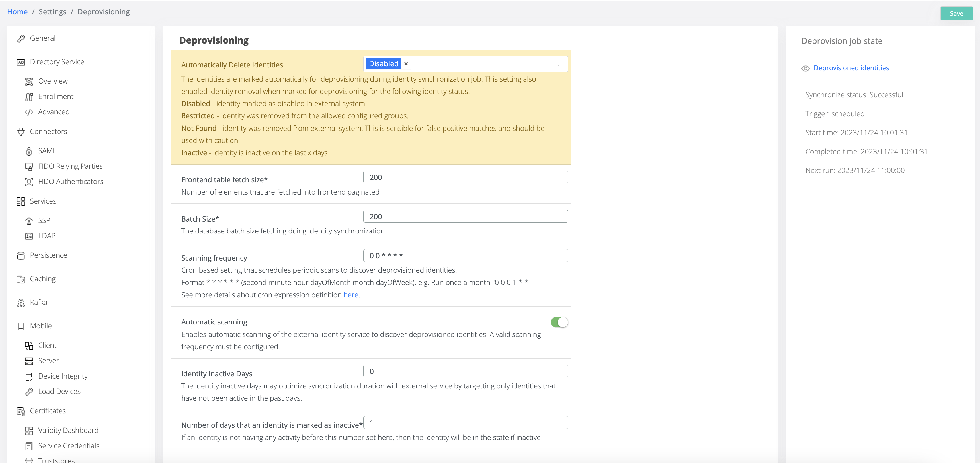Click the Caching icon
Viewport: 980px width, 463px height.
click(21, 279)
